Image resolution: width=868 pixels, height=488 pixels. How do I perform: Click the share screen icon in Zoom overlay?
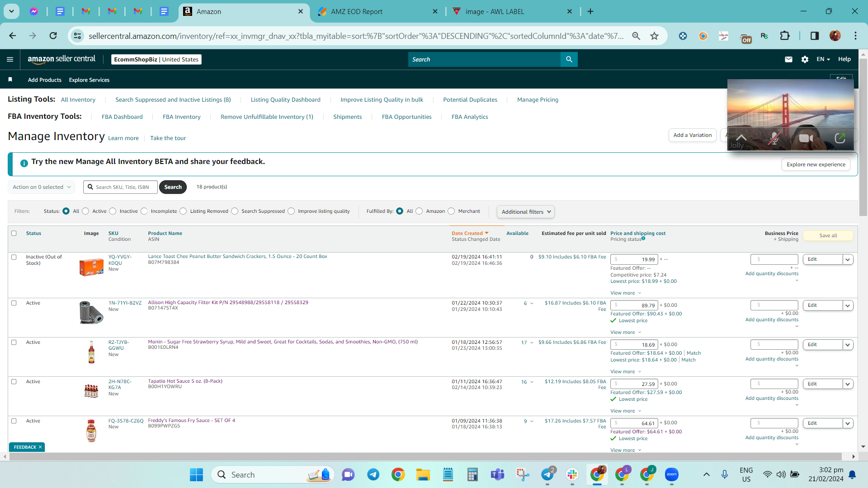[840, 138]
